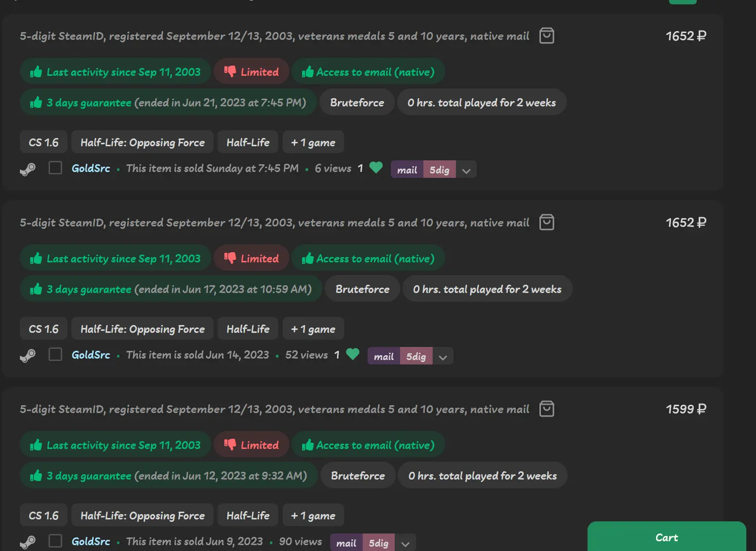The image size is (756, 551).
Task: Click mail tag on the 6 views listing
Action: coord(407,170)
